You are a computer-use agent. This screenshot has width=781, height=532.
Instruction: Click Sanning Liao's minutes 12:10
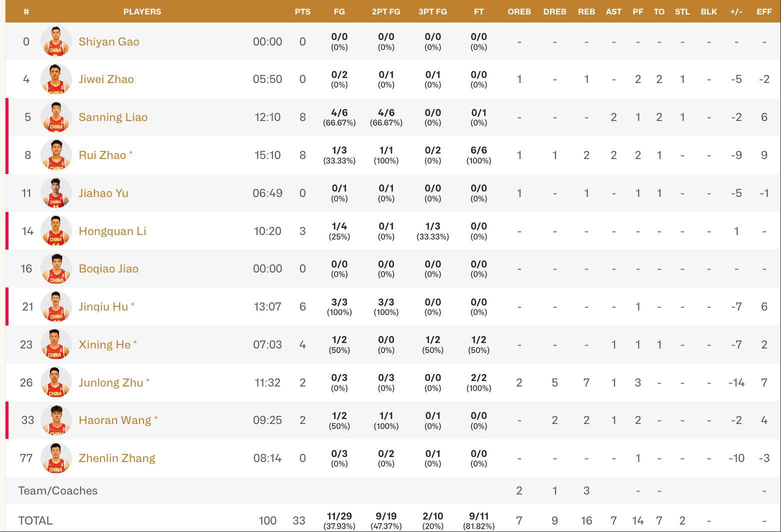click(267, 117)
